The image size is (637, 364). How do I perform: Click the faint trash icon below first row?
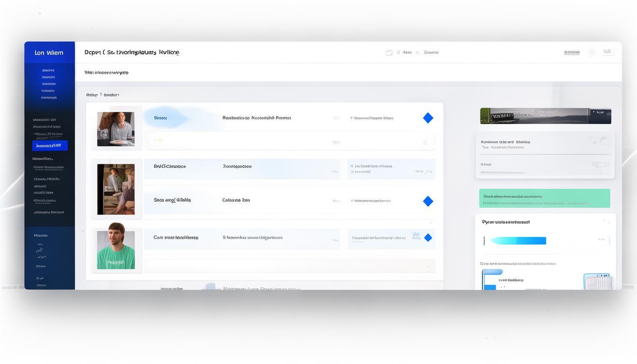pos(425,142)
